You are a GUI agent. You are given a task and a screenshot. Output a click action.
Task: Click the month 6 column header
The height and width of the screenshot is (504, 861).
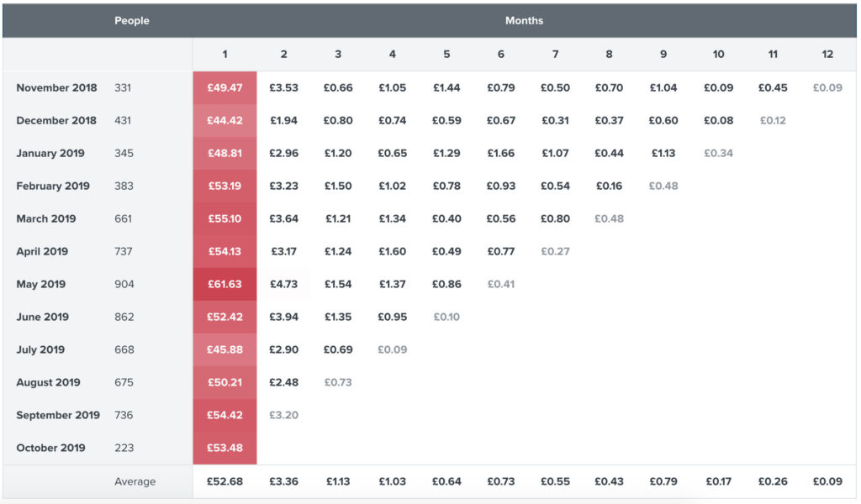tap(501, 55)
